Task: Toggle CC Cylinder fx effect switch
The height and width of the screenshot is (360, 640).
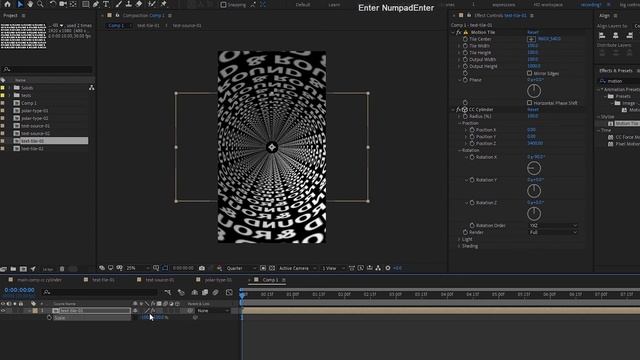Action: 458,109
